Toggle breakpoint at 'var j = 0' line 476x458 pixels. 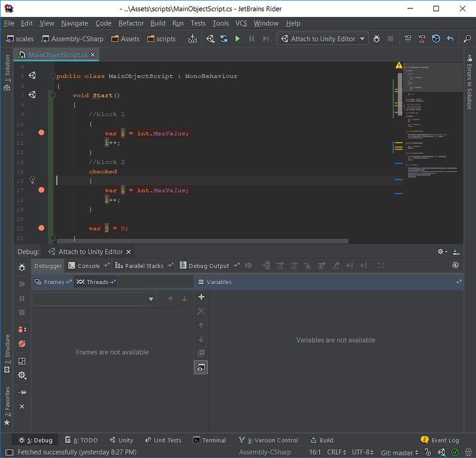tap(42, 228)
